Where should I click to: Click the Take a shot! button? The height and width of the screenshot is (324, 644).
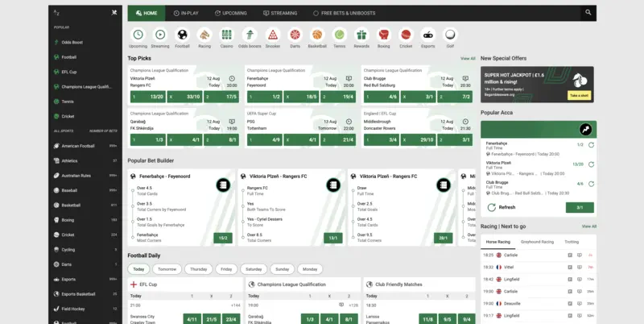tap(579, 96)
